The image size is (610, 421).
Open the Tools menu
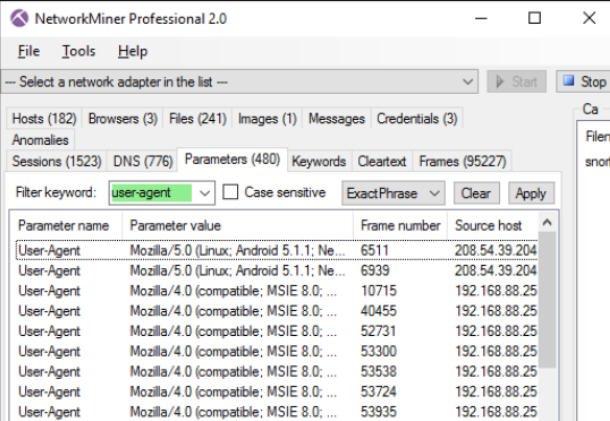point(79,51)
